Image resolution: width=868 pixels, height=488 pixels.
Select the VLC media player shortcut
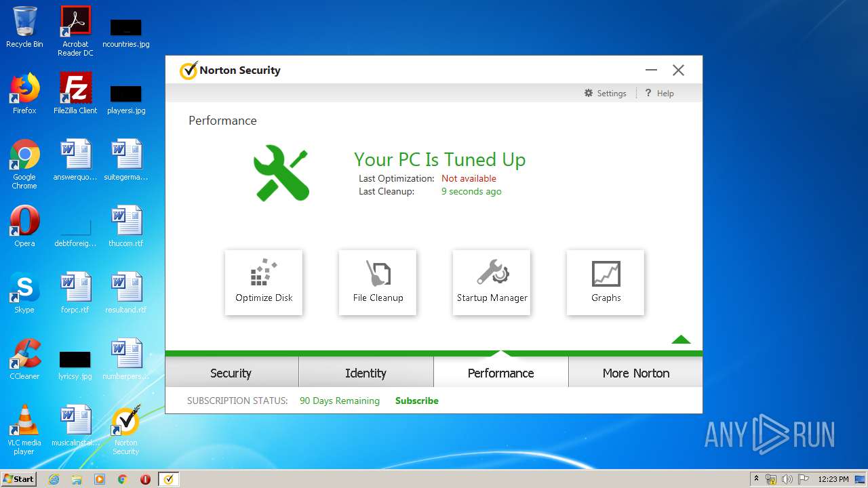[24, 430]
